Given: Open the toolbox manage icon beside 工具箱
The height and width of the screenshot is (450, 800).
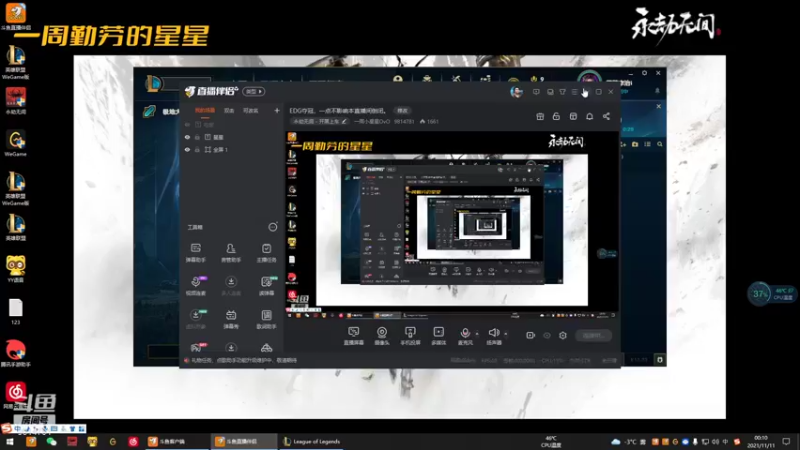Looking at the screenshot, I should click(x=273, y=227).
